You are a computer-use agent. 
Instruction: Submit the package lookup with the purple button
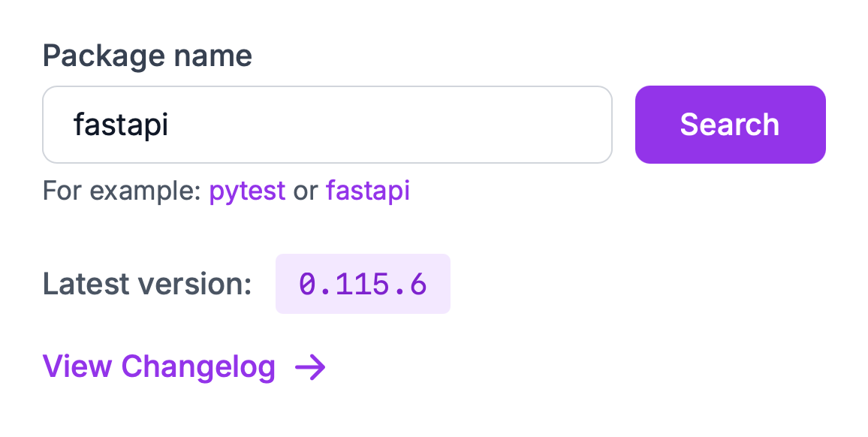[730, 125]
